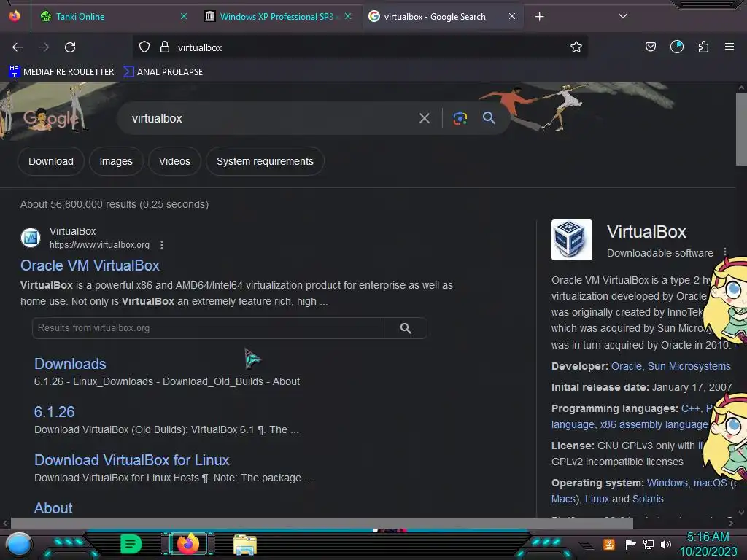The height and width of the screenshot is (560, 747).
Task: Open the Linux operating system link
Action: click(x=597, y=499)
